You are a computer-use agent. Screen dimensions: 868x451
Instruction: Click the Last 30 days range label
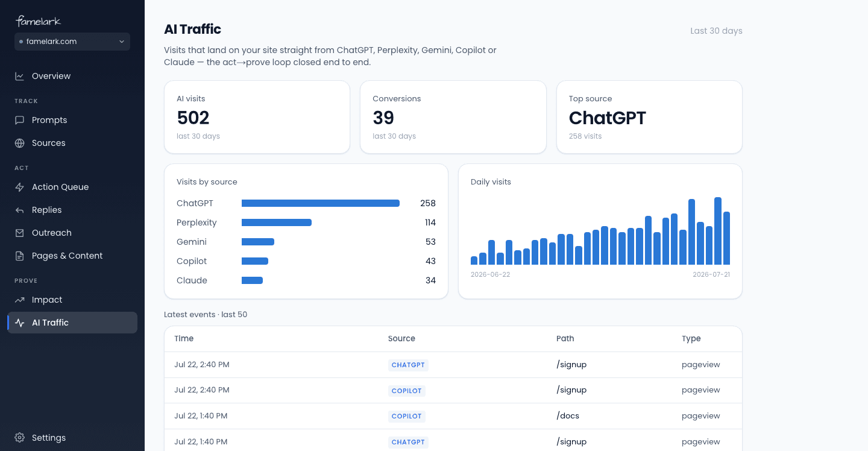(716, 31)
